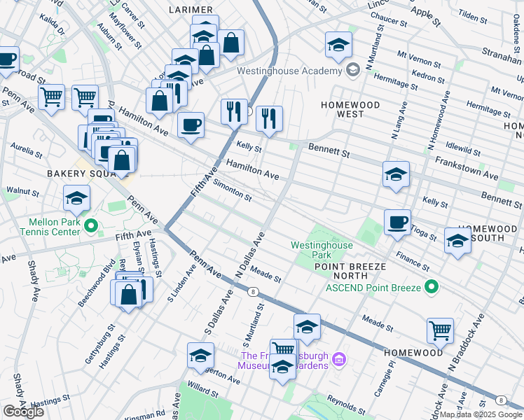Select the HOMEWOOD WEST neighborhood label
This screenshot has width=524, height=420.
pyautogui.click(x=350, y=109)
